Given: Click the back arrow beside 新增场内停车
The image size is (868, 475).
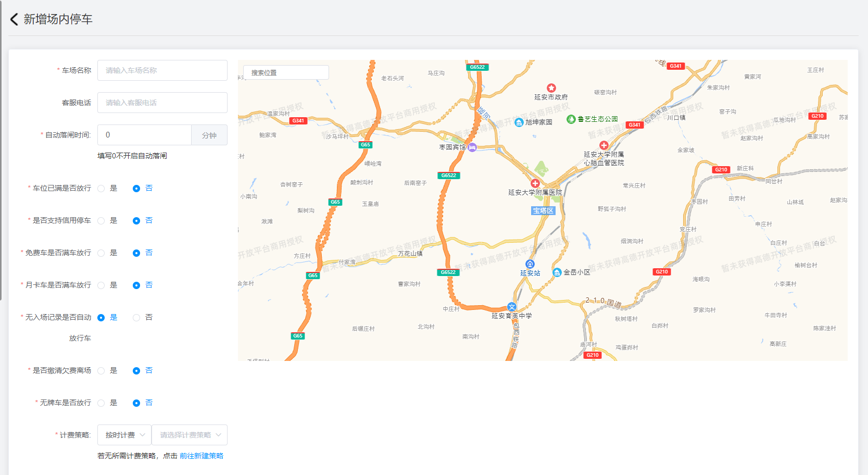Looking at the screenshot, I should 14,19.
